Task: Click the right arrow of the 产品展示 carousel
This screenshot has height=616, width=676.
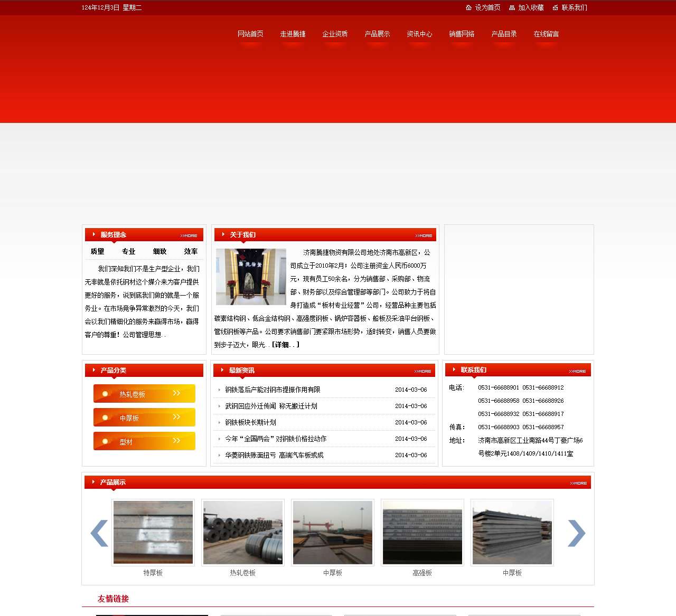Action: pyautogui.click(x=577, y=533)
